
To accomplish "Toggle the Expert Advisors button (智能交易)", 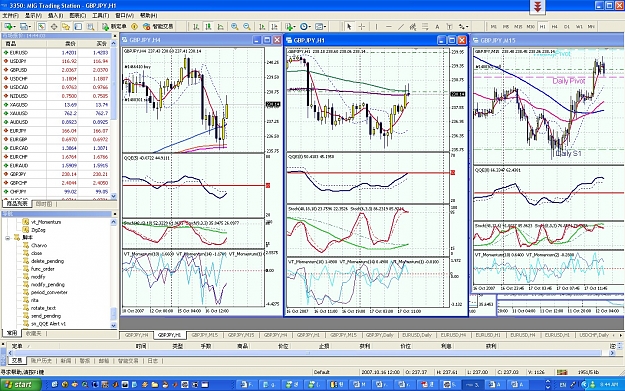I will click(158, 26).
